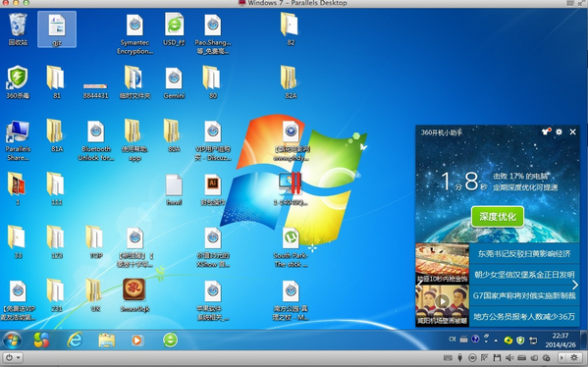Select the Symantec Encryption desktop icon
Viewport: 588px width, 368px height.
click(134, 33)
